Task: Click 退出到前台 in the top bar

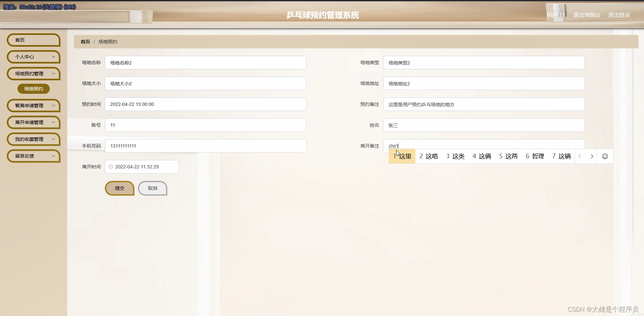Action: 586,15
